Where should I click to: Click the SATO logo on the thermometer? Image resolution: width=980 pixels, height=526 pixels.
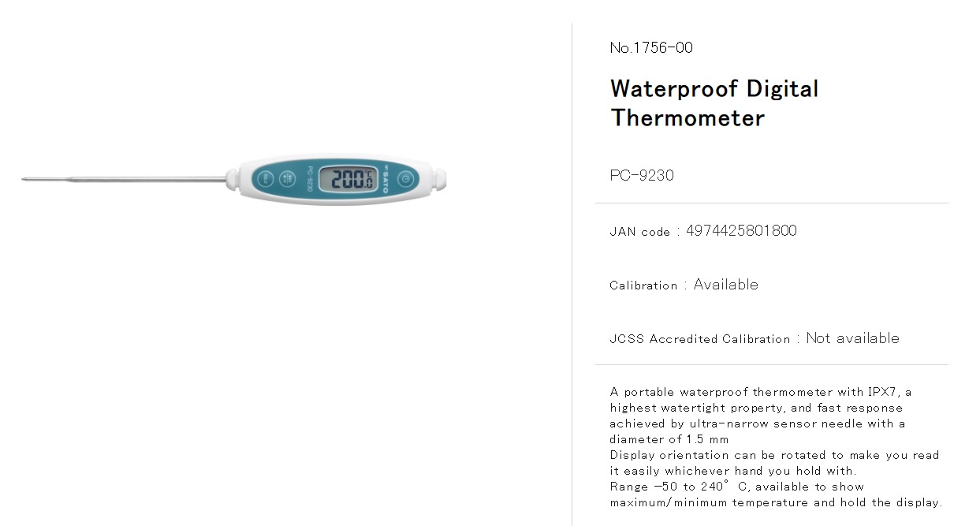386,179
